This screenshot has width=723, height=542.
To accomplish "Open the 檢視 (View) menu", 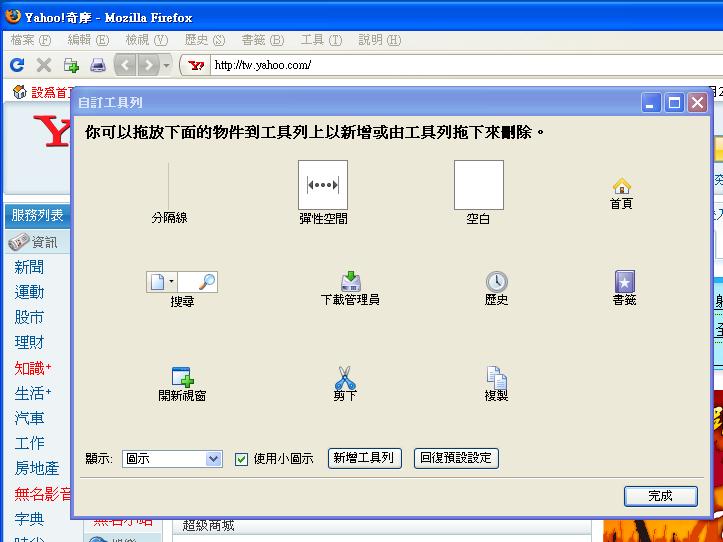I will click(x=147, y=40).
